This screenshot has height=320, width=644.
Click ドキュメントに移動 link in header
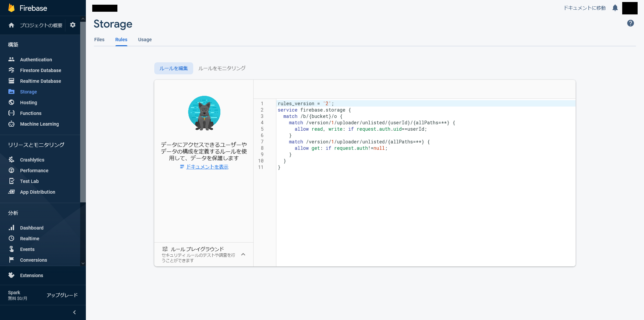[585, 8]
